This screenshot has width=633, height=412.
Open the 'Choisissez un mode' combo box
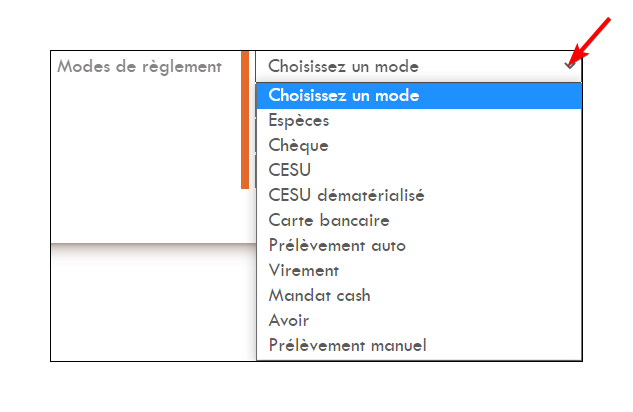tap(419, 67)
